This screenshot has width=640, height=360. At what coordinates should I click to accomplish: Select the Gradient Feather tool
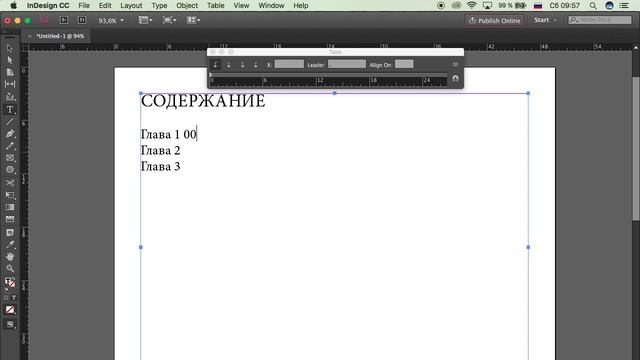pyautogui.click(x=10, y=219)
